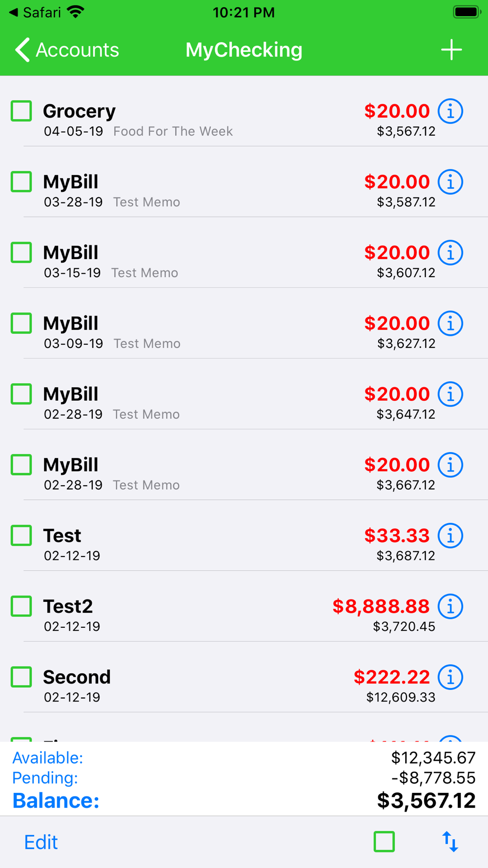Check the Grocery transaction checkbox

click(x=21, y=111)
